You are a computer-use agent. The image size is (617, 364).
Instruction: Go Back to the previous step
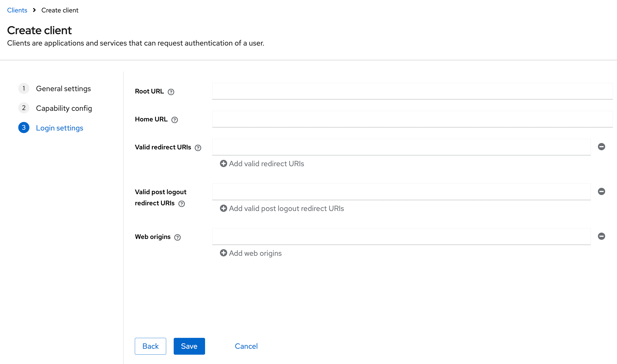150,346
